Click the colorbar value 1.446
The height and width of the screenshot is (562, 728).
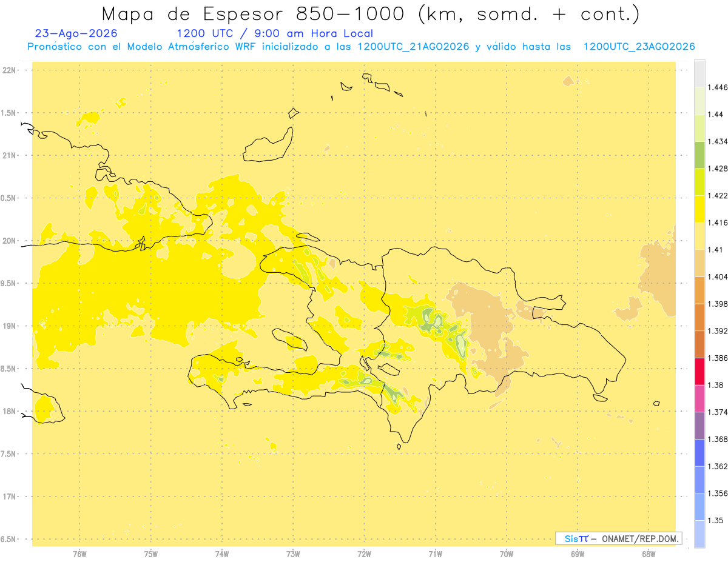[718, 87]
